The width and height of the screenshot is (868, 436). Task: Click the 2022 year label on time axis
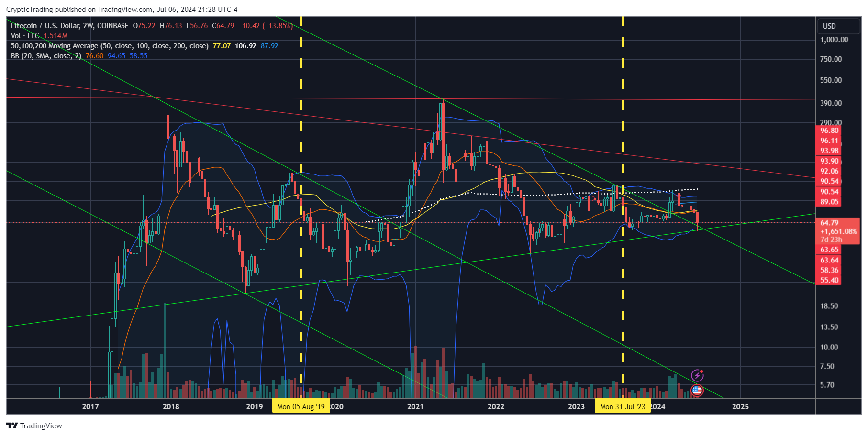click(496, 407)
